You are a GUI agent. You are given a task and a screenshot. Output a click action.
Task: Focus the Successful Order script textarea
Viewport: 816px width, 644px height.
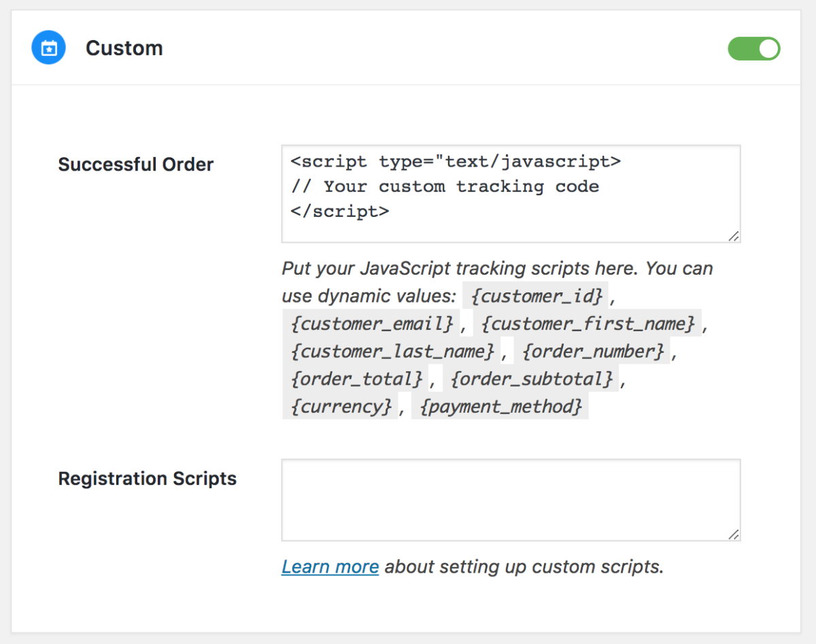click(510, 194)
